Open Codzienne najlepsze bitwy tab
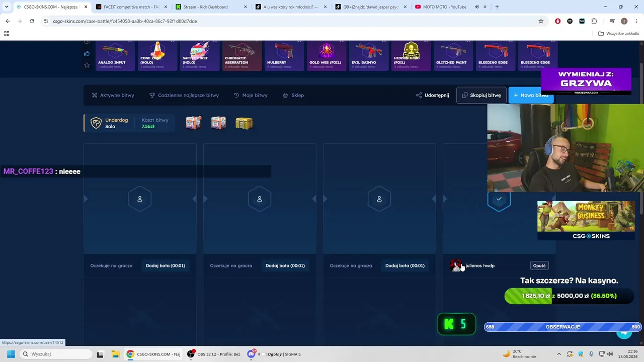 (184, 95)
